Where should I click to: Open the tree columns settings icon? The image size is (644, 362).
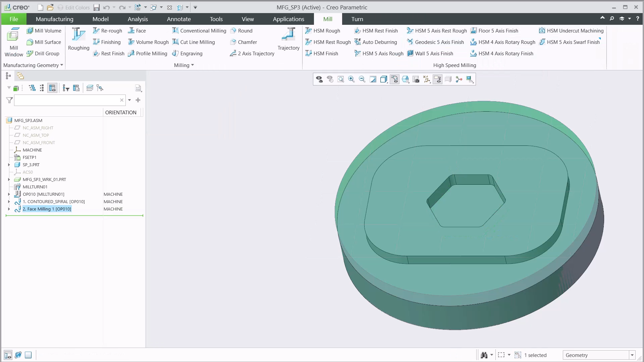point(76,88)
